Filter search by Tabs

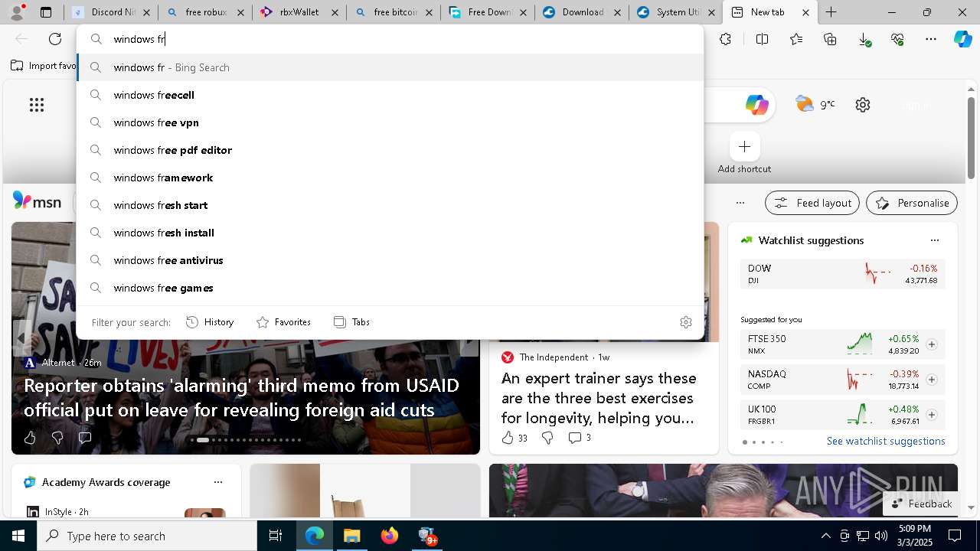tap(351, 322)
